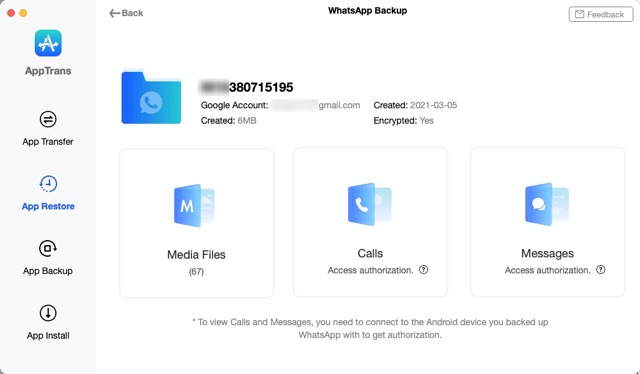
Task: Click the Calls phone icon
Action: tap(369, 204)
